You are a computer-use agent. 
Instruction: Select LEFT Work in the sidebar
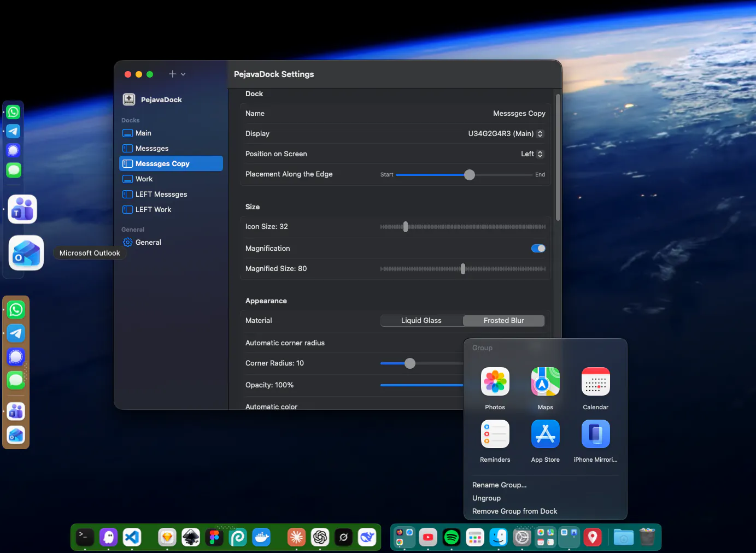click(x=171, y=210)
